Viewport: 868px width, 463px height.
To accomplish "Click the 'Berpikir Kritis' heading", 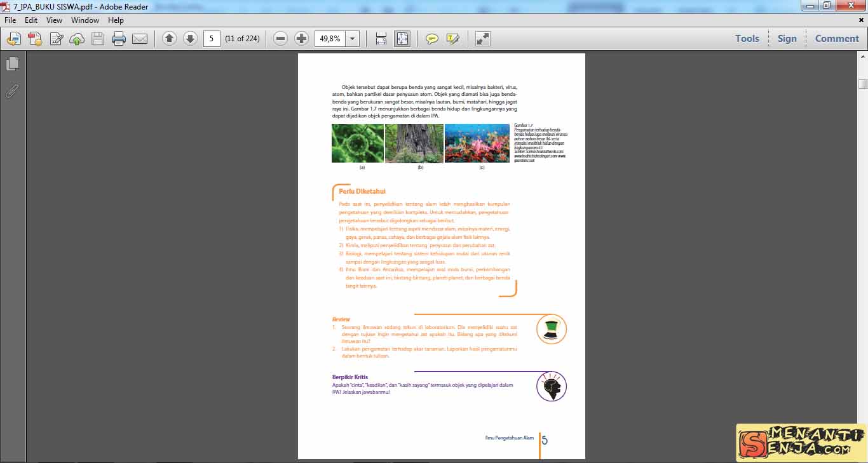I will click(x=350, y=377).
